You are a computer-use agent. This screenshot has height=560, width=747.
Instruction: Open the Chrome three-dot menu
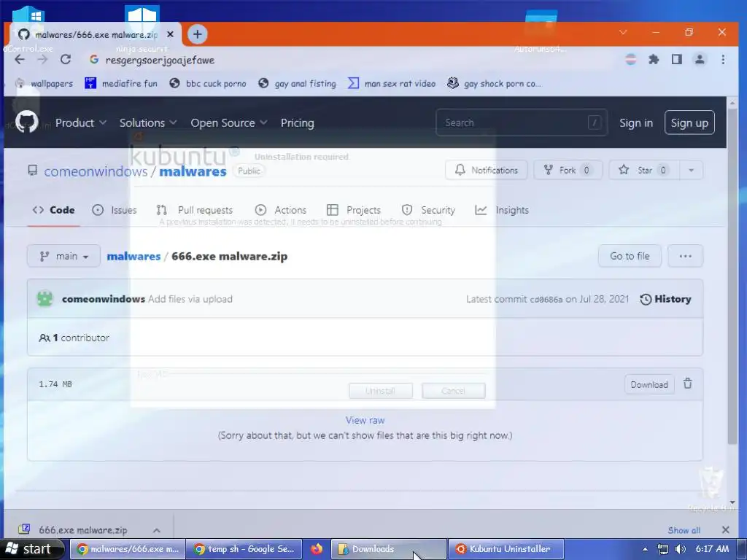tap(723, 60)
